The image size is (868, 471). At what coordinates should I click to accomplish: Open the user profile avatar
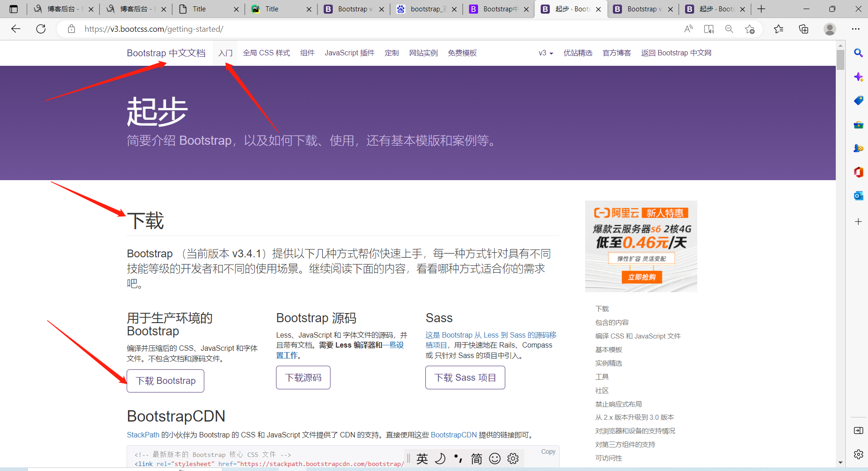click(x=830, y=29)
